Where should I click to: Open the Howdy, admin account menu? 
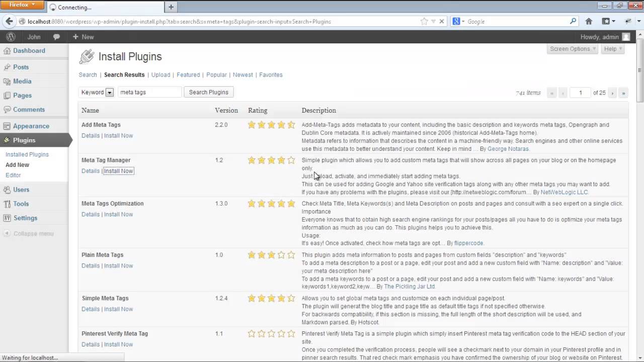[605, 37]
